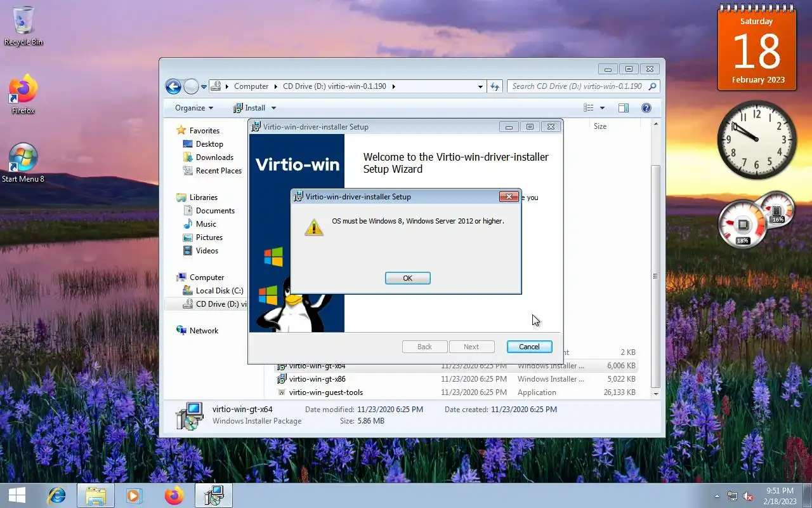Open Network in navigation pane
Image resolution: width=812 pixels, height=508 pixels.
(x=204, y=331)
